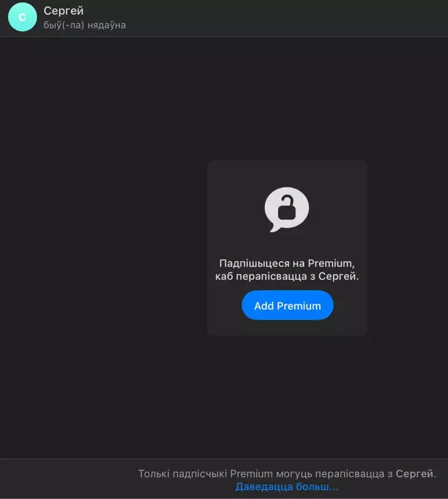Click the name Сергей in bottom notice
Viewport: 448px width, 499px height.
(x=414, y=473)
